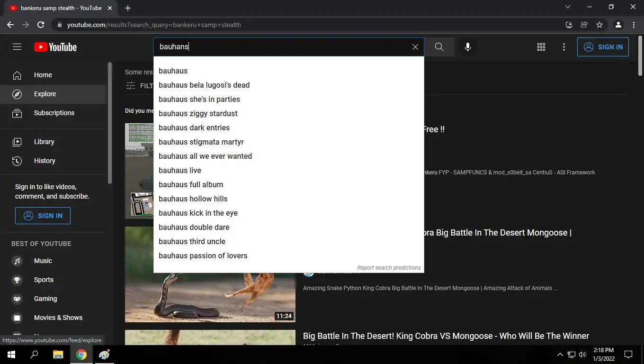This screenshot has width=644, height=364.
Task: Select suggestion "bauhaus full album"
Action: pyautogui.click(x=289, y=184)
